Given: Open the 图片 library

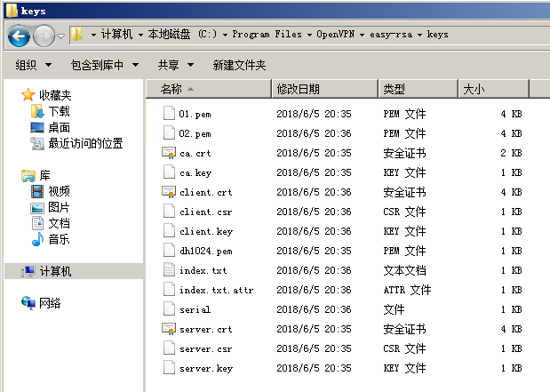Looking at the screenshot, I should [59, 207].
